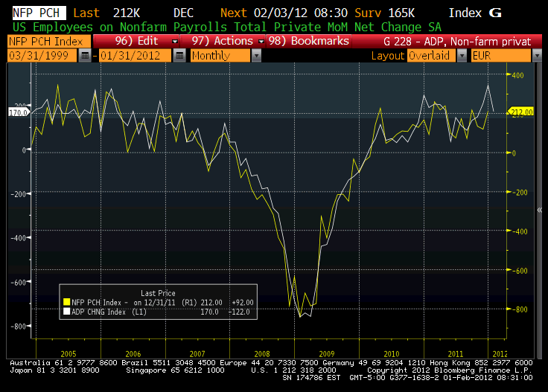Click the ADP CHNG Index legend row
The width and height of the screenshot is (548, 392).
156,312
